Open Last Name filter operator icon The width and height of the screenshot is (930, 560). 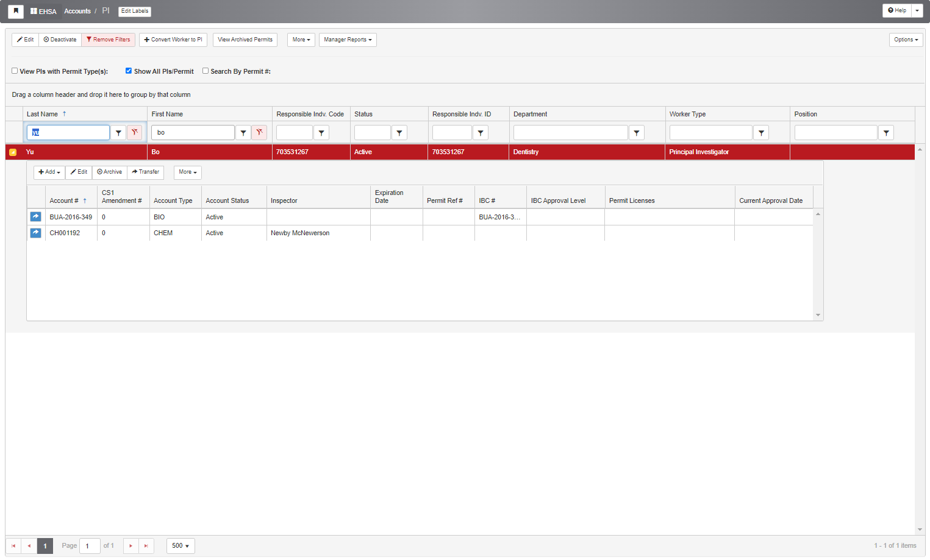pos(118,132)
